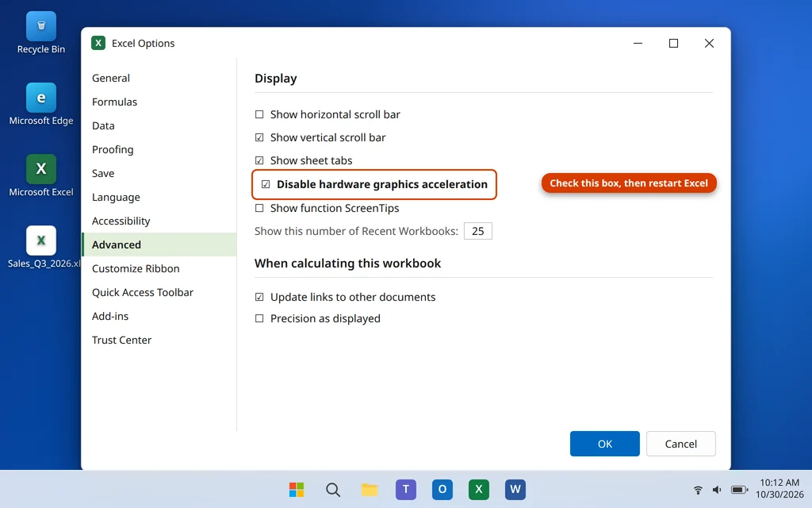Viewport: 812px width, 508px height.
Task: Minimize the Excel Options window
Action: click(638, 44)
